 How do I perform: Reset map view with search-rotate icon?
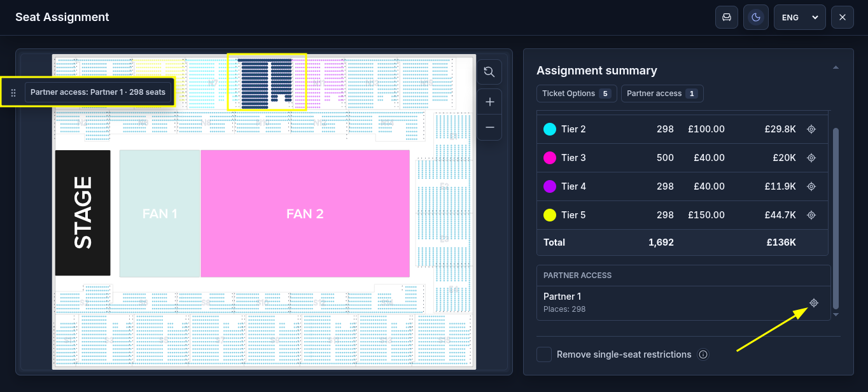[x=489, y=72]
